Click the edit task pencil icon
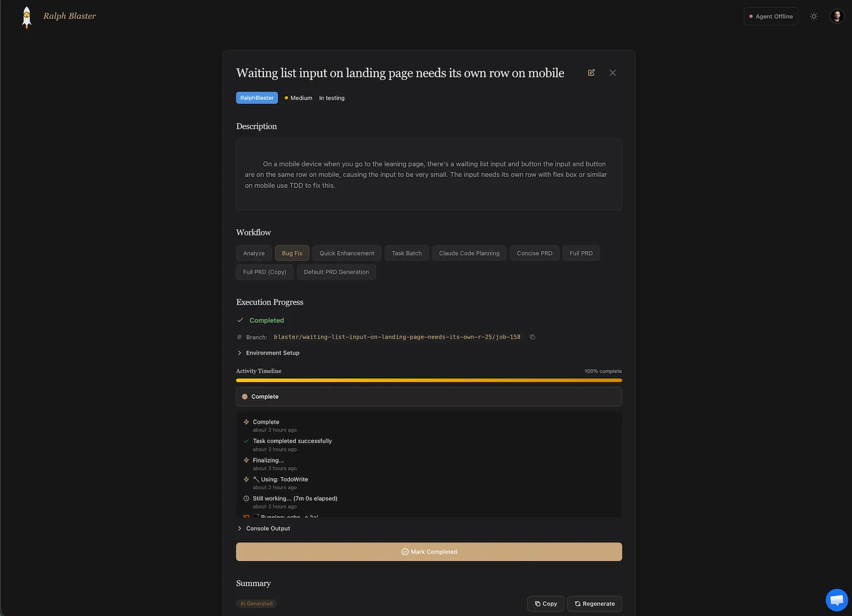Screen dimensions: 852x616 point(591,72)
